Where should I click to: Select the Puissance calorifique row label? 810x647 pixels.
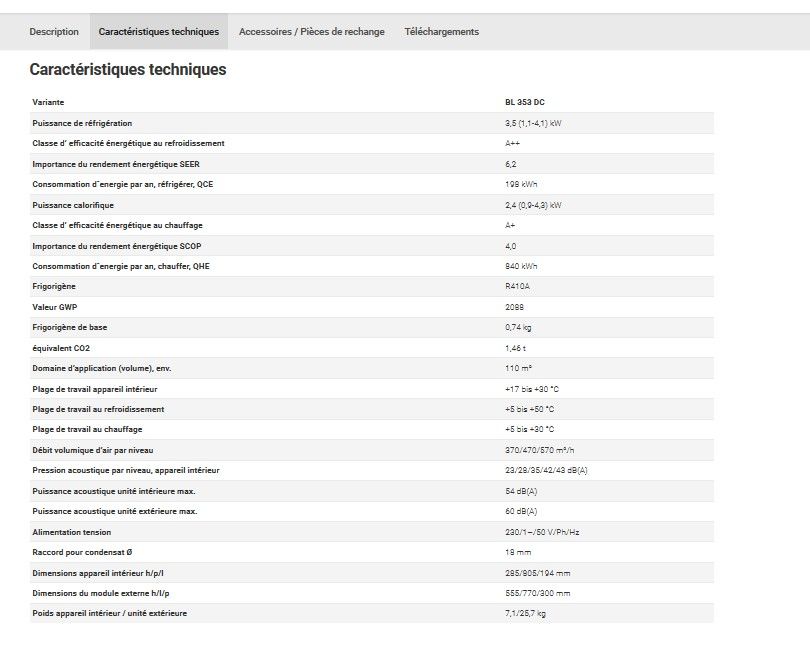click(x=74, y=205)
